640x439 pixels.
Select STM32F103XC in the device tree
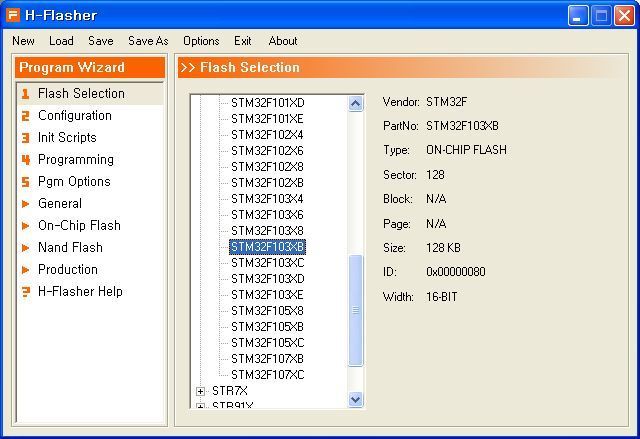pyautogui.click(x=268, y=263)
